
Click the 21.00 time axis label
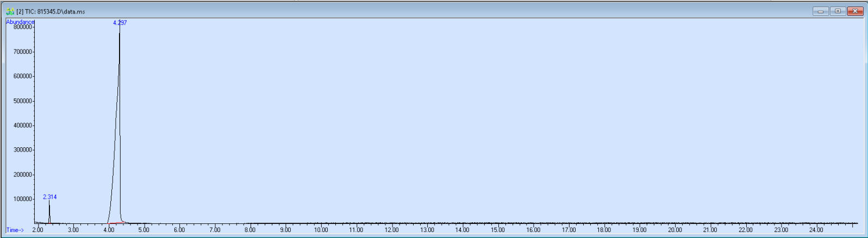(710, 230)
